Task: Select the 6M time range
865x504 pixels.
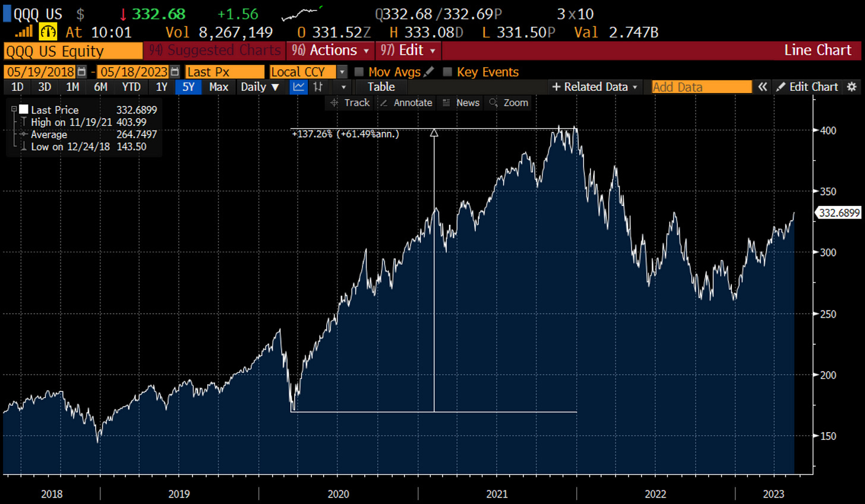Action: coord(100,87)
